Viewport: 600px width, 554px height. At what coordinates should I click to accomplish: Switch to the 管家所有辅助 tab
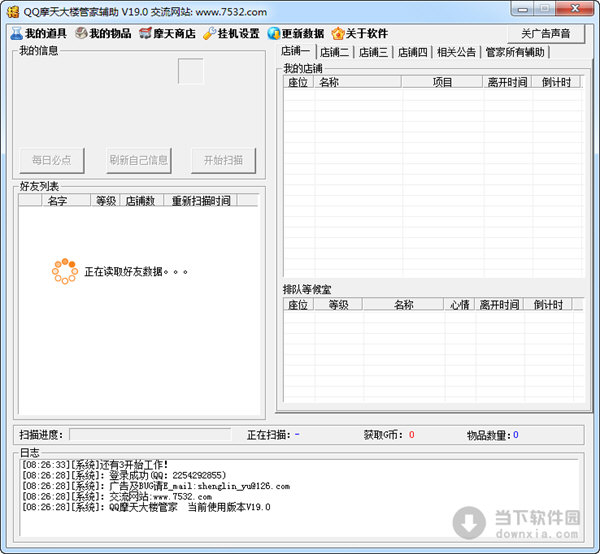[515, 52]
